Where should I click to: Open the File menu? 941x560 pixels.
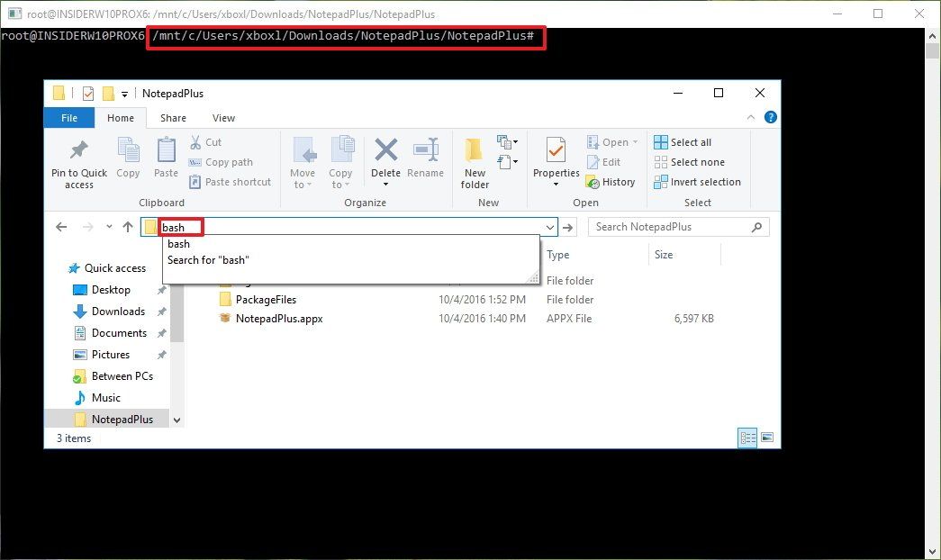pos(69,117)
